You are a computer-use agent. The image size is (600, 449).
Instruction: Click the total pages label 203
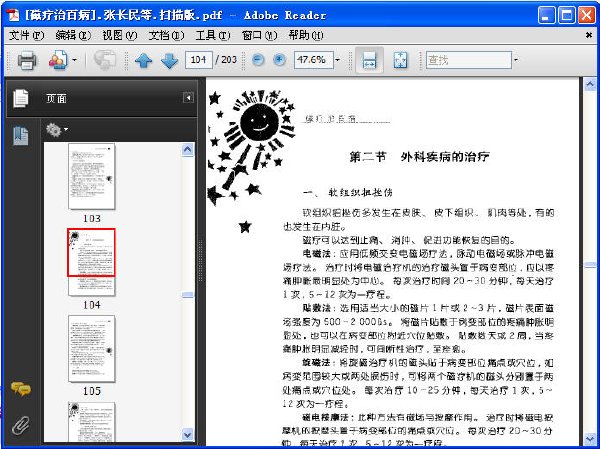(229, 60)
